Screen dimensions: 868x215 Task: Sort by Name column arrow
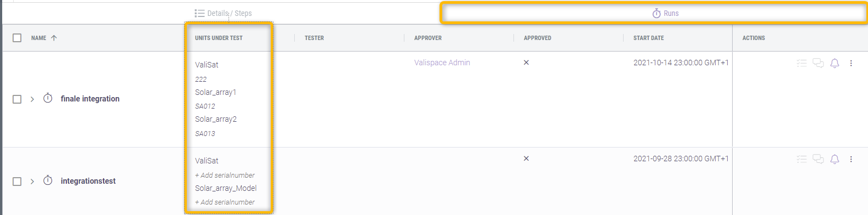54,38
